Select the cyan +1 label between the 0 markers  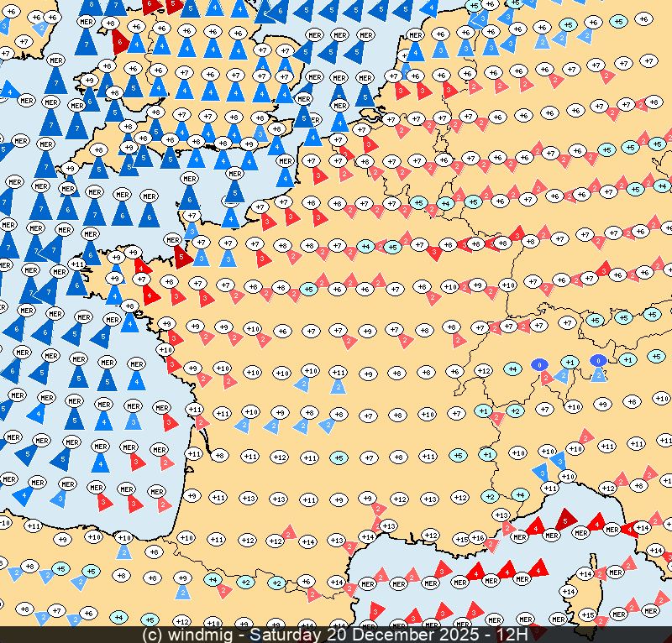click(570, 362)
